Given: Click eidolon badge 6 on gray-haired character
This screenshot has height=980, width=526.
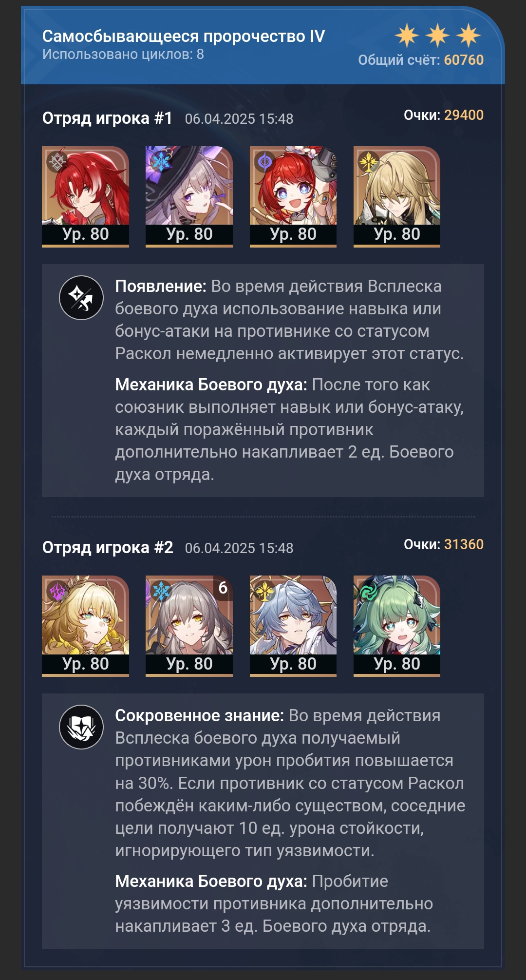Looking at the screenshot, I should 223,588.
